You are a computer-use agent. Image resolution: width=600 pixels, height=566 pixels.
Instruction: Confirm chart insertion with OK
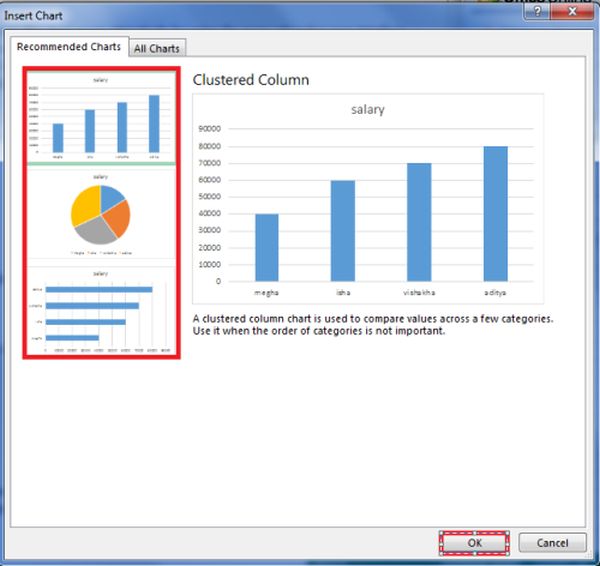[x=474, y=543]
